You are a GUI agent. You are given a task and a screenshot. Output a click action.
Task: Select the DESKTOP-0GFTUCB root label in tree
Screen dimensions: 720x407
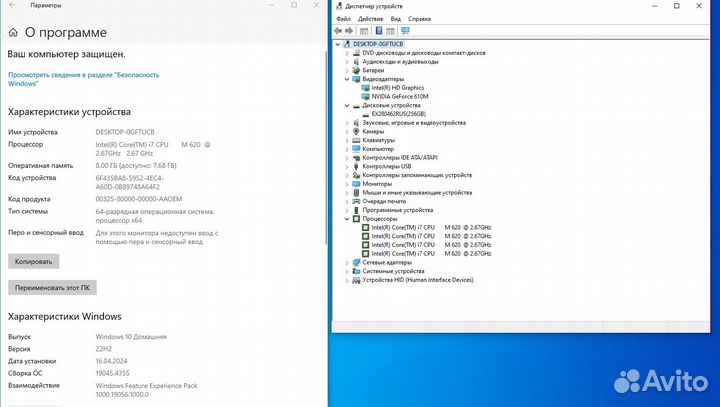tap(378, 44)
